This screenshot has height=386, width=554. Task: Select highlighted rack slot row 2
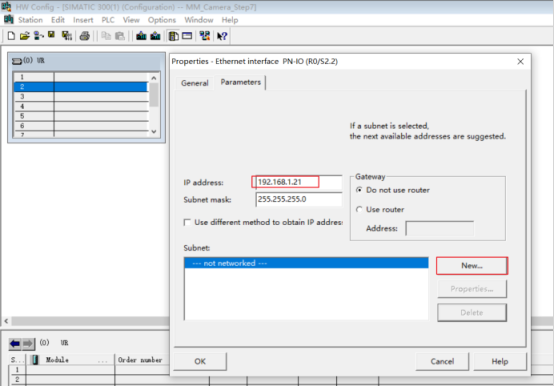click(81, 87)
